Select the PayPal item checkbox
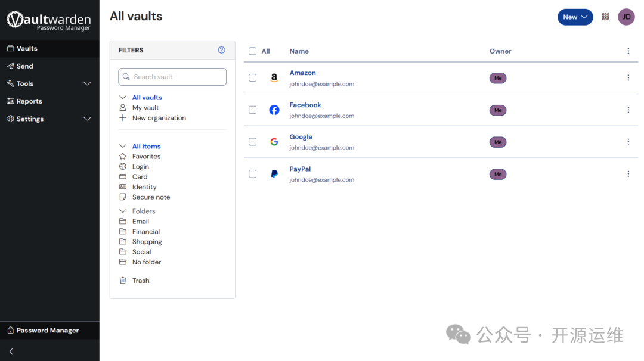The width and height of the screenshot is (644, 361). (253, 174)
